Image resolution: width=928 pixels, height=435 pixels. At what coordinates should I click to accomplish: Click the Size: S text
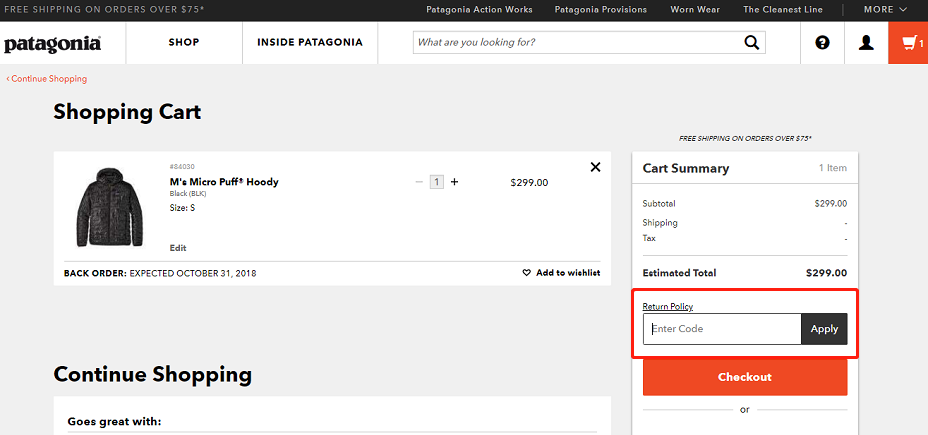[182, 208]
